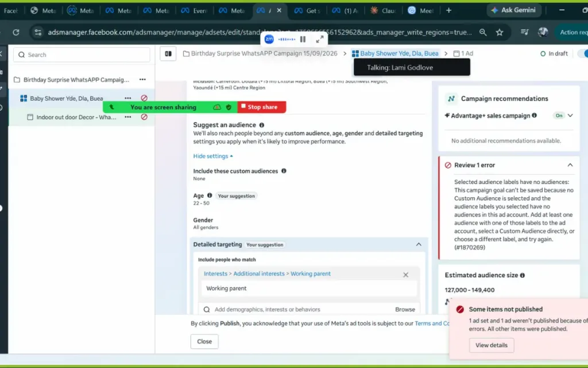Viewport: 588px width, 368px height.
Task: Open a new browser tab
Action: point(449,10)
